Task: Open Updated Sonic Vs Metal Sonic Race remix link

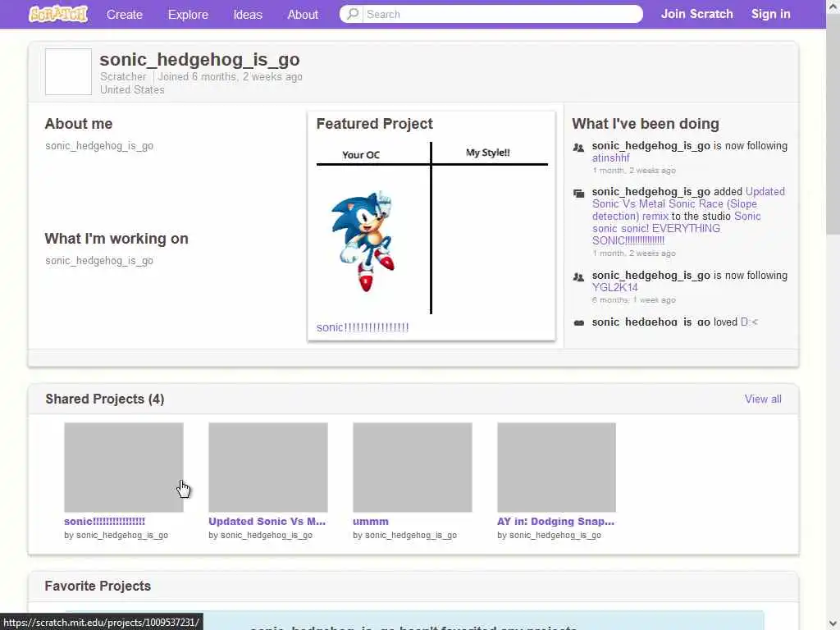Action: click(688, 203)
